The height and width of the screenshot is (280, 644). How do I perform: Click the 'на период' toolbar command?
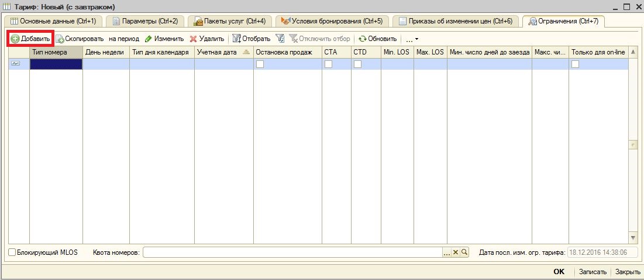(x=124, y=39)
